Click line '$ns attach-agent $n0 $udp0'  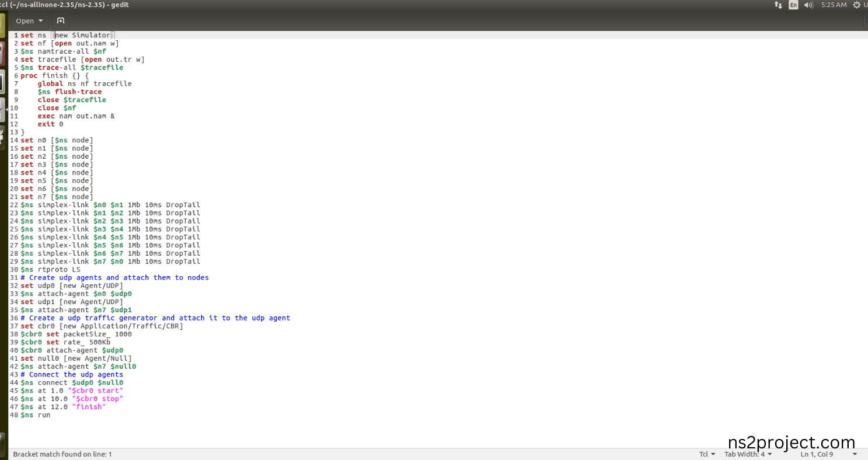click(x=76, y=294)
